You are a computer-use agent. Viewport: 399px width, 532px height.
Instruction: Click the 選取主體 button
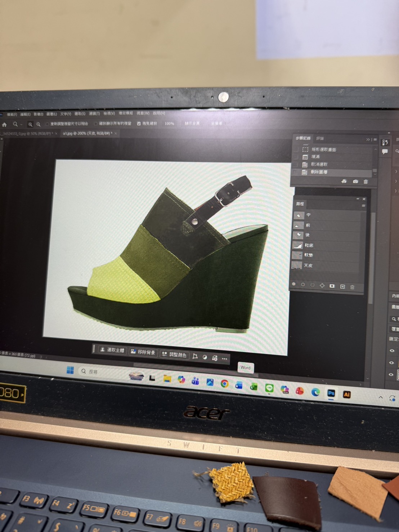click(x=112, y=350)
